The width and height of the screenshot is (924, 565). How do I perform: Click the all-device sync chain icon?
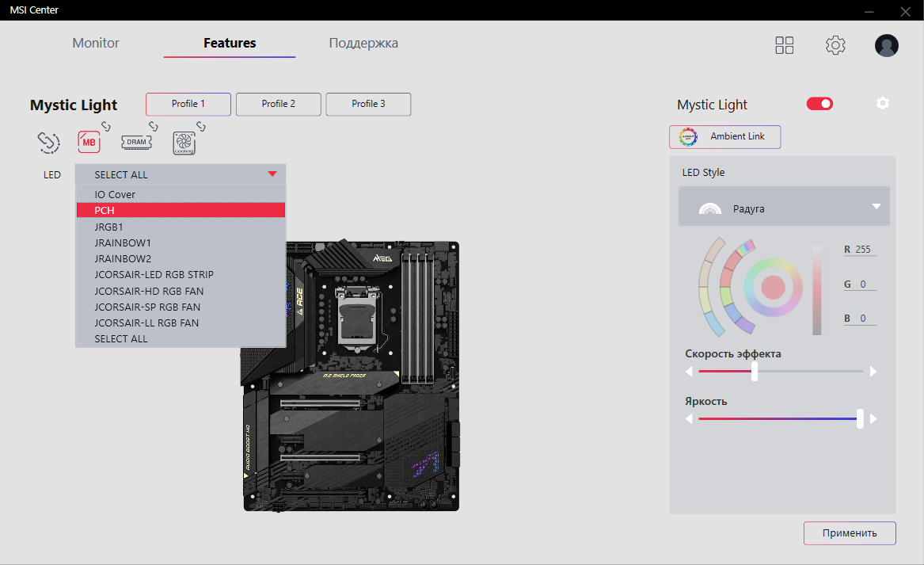pyautogui.click(x=48, y=142)
